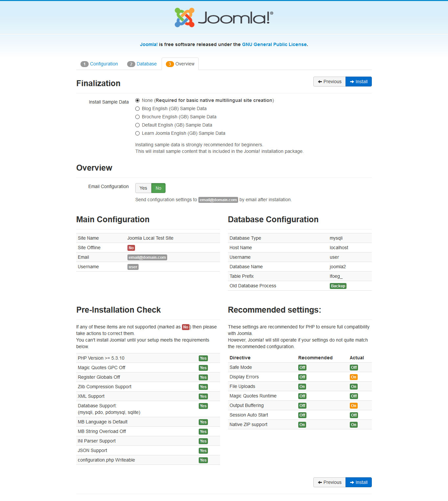Click File Uploads recommended On badge
The width and height of the screenshot is (448, 501).
(x=302, y=387)
